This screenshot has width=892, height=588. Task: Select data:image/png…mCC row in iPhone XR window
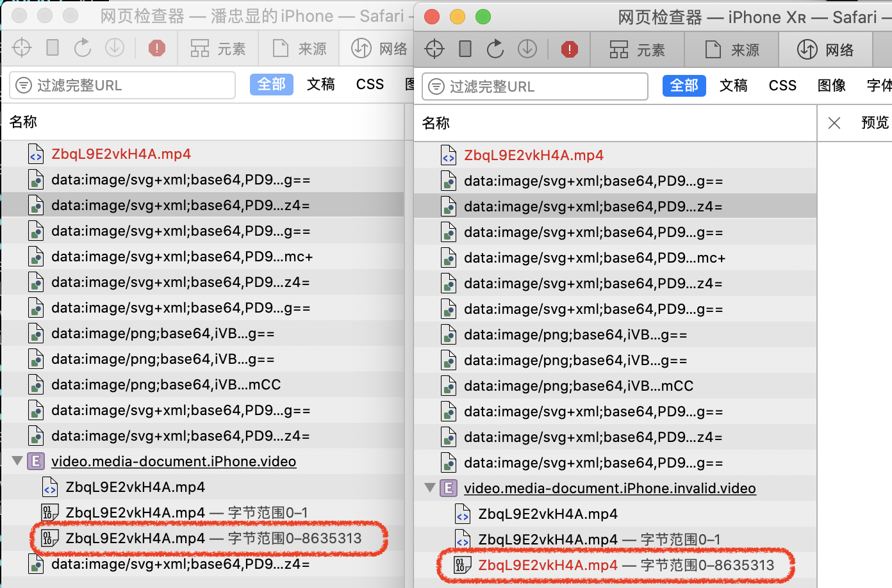(615, 386)
